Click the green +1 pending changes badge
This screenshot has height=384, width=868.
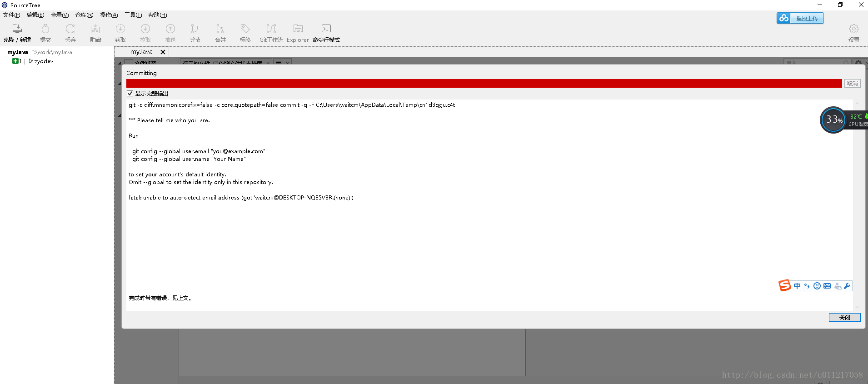pos(17,61)
